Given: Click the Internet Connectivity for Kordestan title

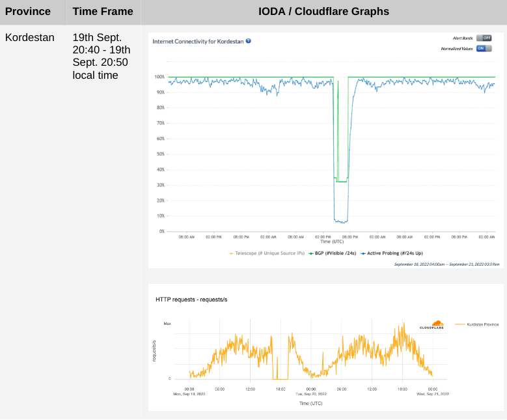Looking at the screenshot, I should coord(198,41).
